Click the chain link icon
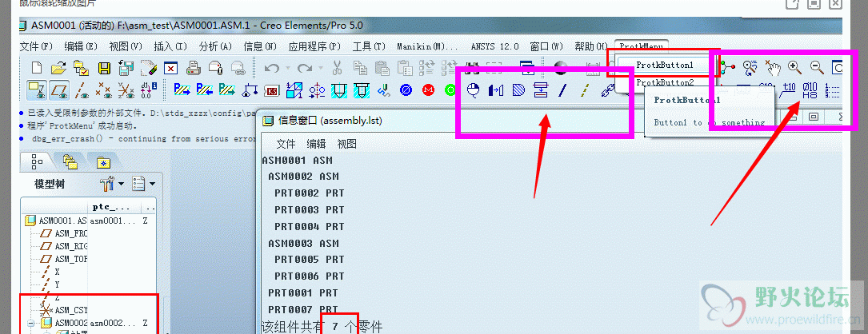The height and width of the screenshot is (334, 868). pyautogui.click(x=608, y=89)
